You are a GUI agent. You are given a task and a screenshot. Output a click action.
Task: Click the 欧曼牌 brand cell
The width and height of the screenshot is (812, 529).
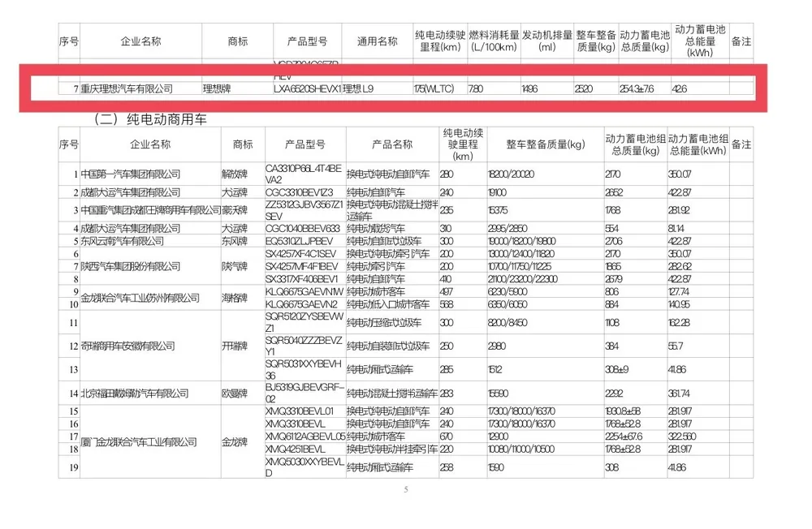[235, 394]
